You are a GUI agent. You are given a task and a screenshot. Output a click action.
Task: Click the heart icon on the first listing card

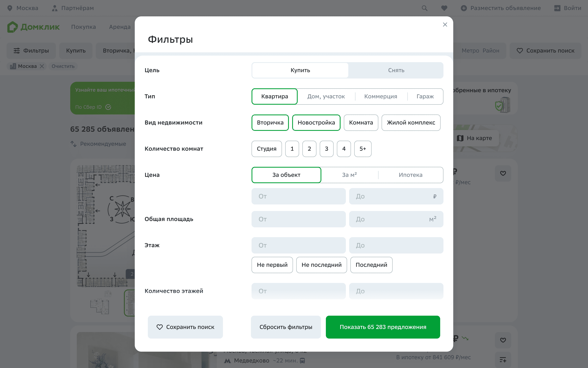(503, 173)
